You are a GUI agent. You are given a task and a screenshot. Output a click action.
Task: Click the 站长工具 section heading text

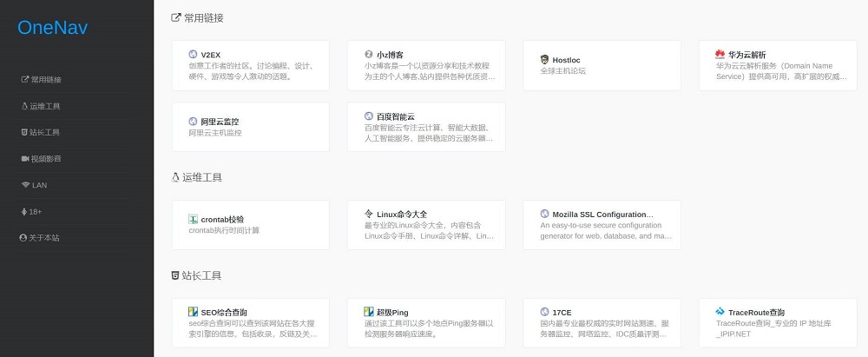(201, 275)
